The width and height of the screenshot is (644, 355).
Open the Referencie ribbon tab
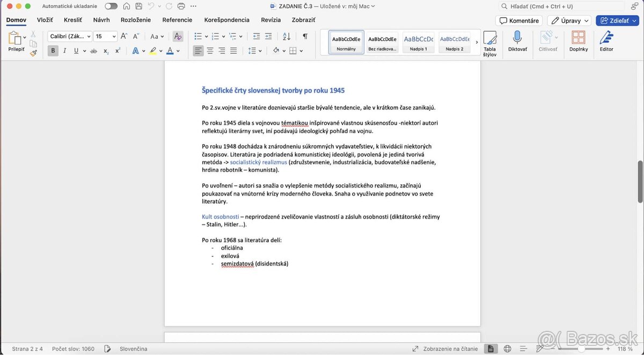(177, 20)
